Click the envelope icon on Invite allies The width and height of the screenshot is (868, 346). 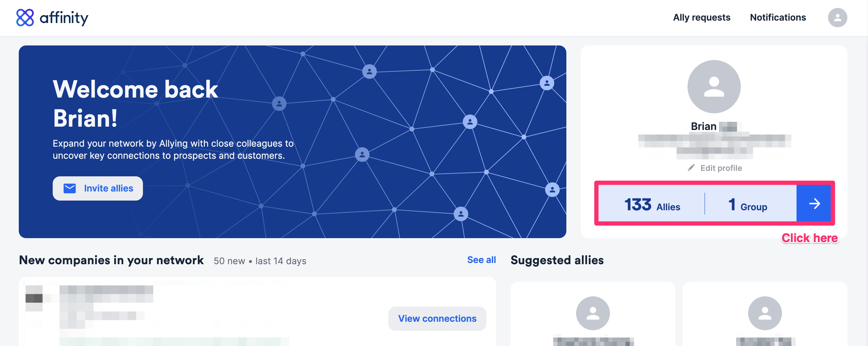pyautogui.click(x=70, y=188)
